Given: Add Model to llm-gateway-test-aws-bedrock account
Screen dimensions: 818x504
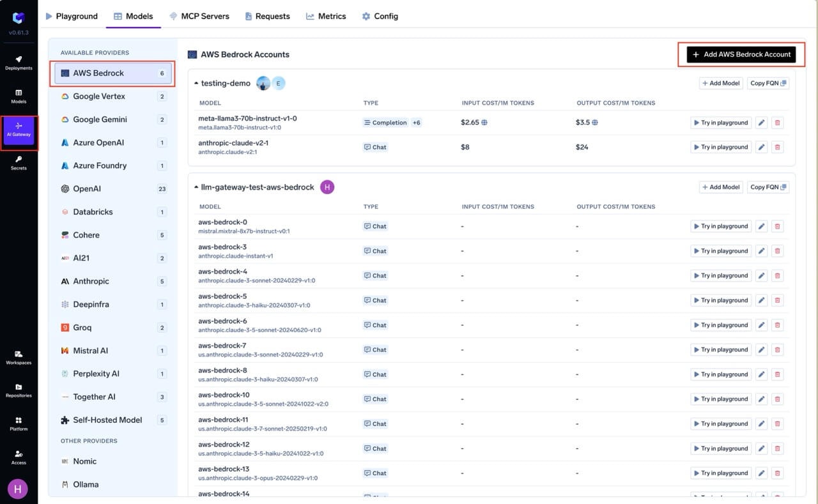Looking at the screenshot, I should [x=721, y=187].
